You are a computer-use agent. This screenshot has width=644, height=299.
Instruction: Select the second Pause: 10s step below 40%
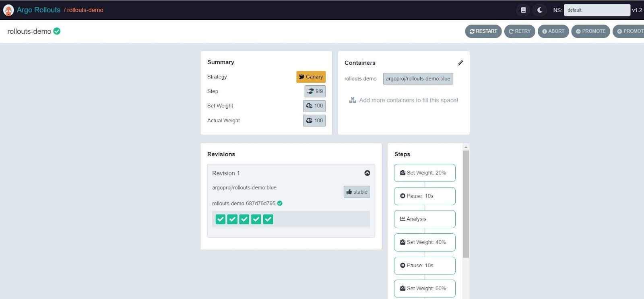coord(425,266)
